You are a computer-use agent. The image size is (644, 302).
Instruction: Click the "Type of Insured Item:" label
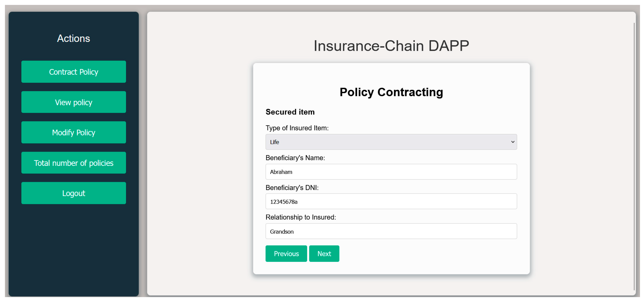[297, 128]
